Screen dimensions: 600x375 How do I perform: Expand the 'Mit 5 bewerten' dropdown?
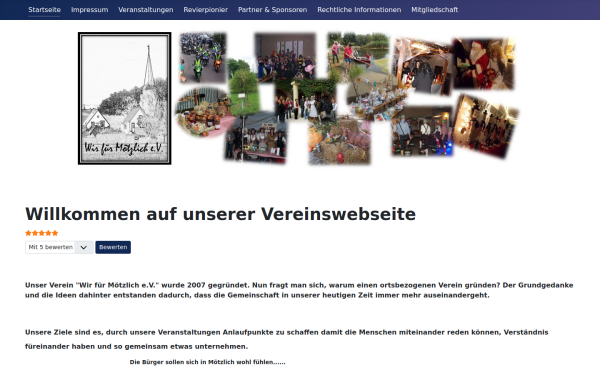click(59, 247)
